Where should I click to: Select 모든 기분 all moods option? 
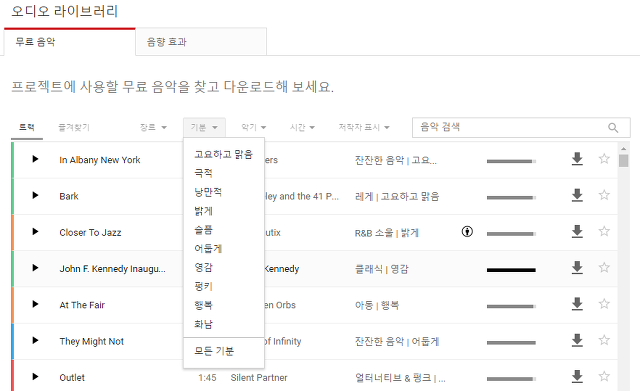[224, 351]
